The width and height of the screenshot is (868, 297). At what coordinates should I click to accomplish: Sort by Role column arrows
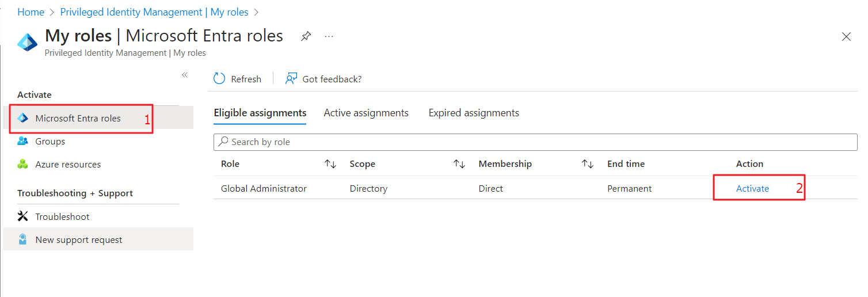point(330,164)
